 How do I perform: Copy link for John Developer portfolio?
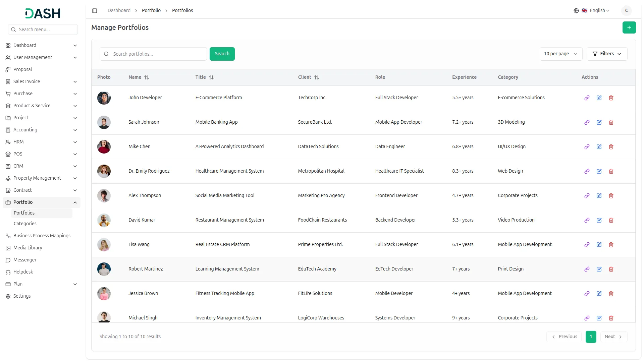point(587,98)
